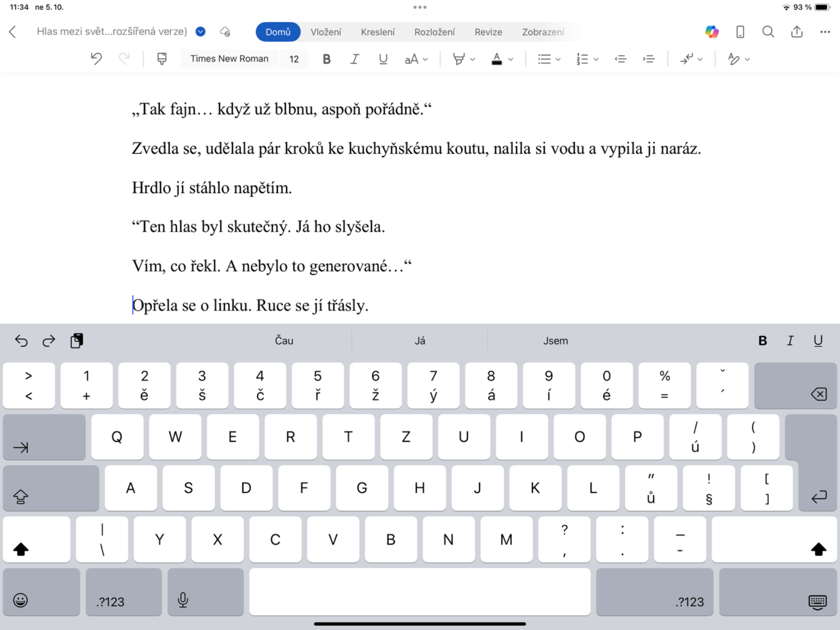This screenshot has height=630, width=840.
Task: Click the format painter icon
Action: point(162,59)
